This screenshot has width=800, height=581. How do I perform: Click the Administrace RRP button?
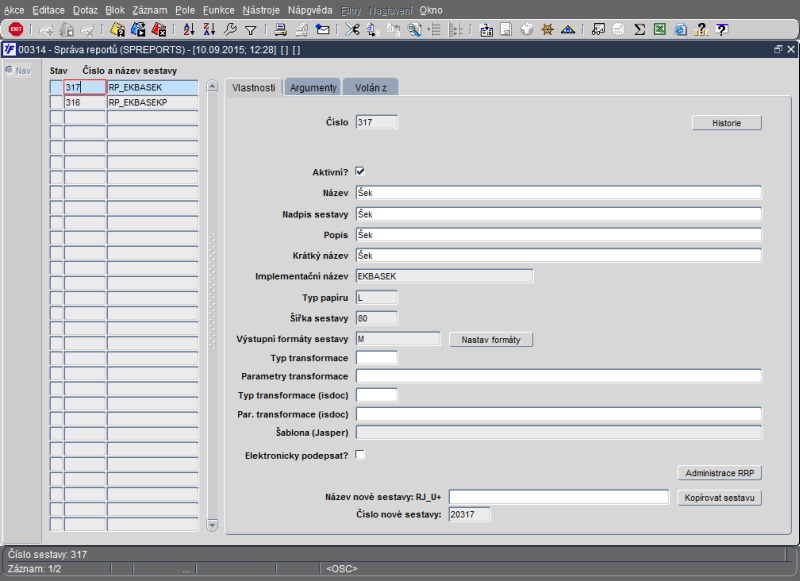point(719,473)
